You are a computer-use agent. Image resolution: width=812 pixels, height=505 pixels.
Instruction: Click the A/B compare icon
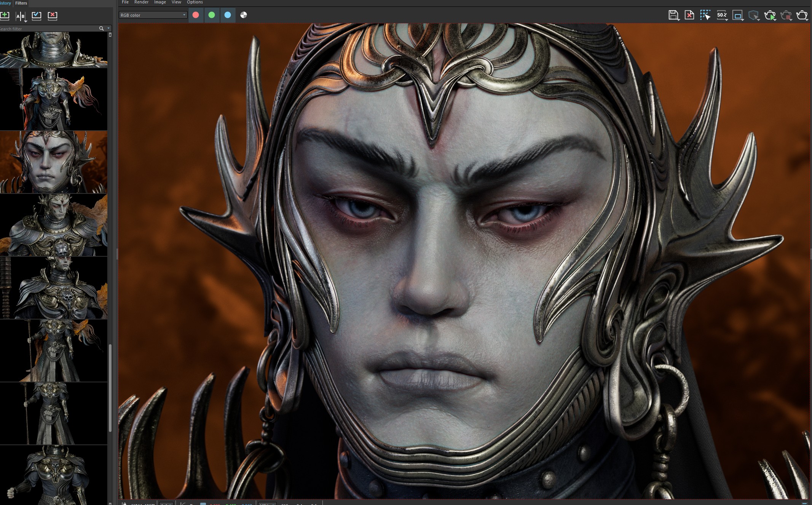(21, 16)
